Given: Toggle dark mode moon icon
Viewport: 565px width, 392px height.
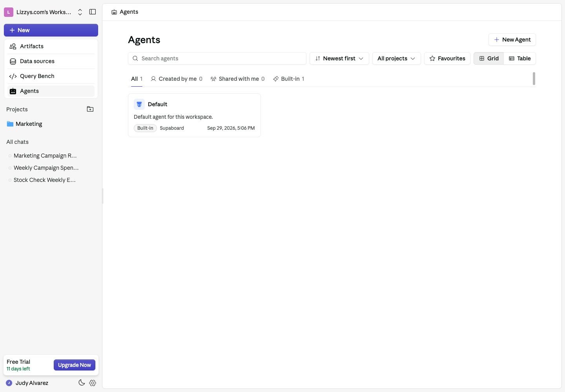Looking at the screenshot, I should (x=82, y=383).
